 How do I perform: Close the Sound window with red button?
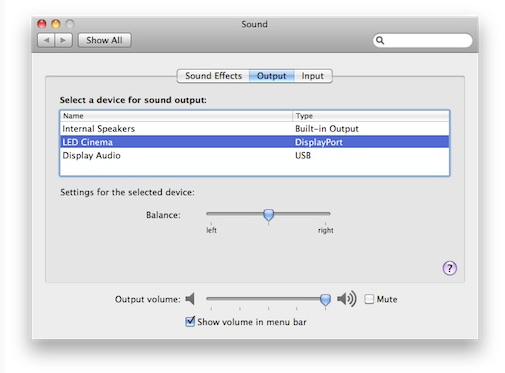point(42,24)
